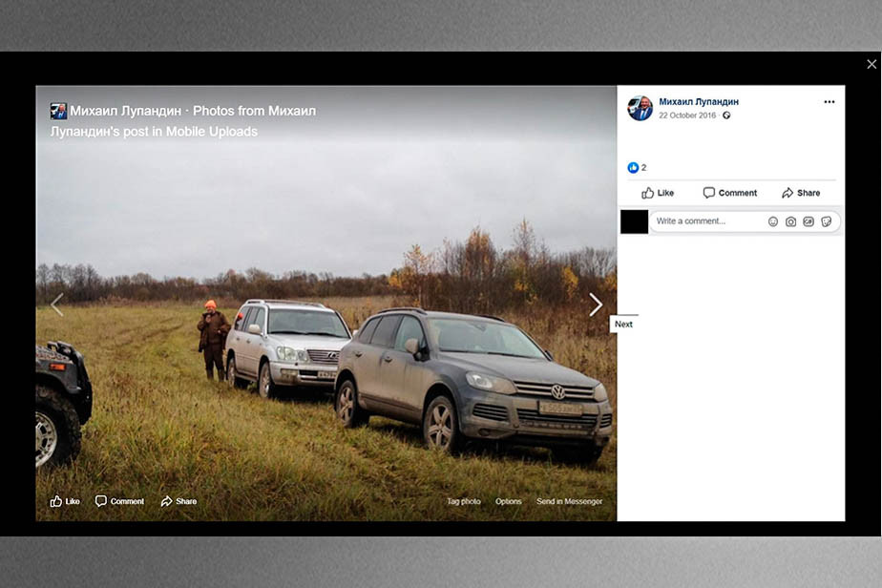Viewport: 882px width, 588px height.
Task: Attach a photo using the camera icon
Action: (x=790, y=221)
